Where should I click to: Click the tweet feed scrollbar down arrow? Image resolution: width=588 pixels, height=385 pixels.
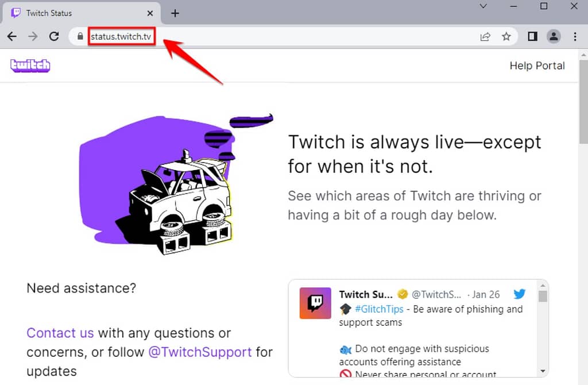(x=543, y=371)
